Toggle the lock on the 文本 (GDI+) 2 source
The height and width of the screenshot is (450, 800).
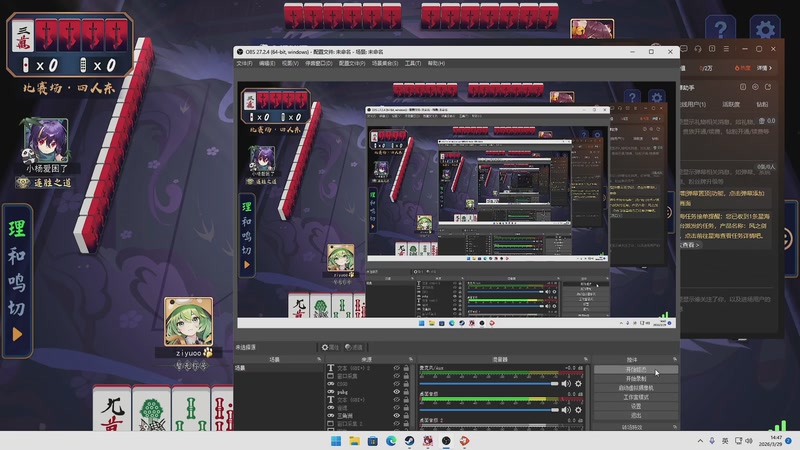[x=407, y=368]
